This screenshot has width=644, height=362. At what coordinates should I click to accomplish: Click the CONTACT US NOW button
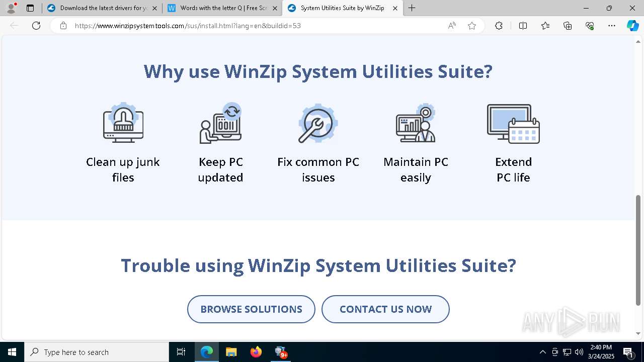pos(385,309)
